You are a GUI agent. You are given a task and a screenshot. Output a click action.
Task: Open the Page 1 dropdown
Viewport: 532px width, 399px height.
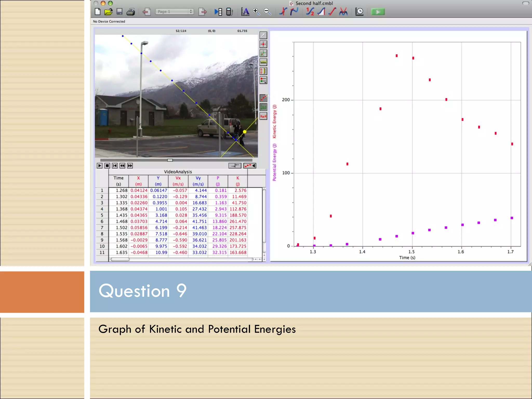click(174, 12)
